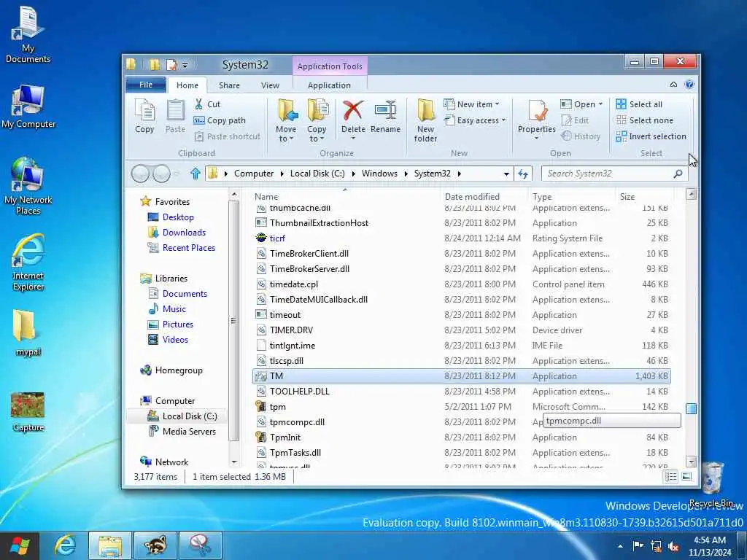Switch to the Application ribbon tab

pyautogui.click(x=329, y=85)
